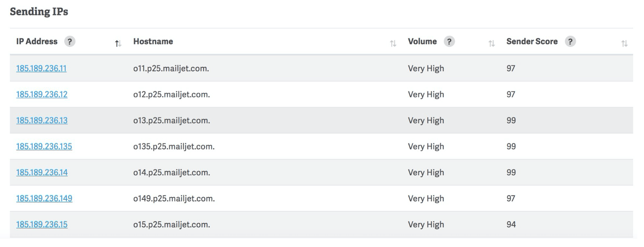644x247 pixels.
Task: Click the Sender Score column header text
Action: coord(532,41)
